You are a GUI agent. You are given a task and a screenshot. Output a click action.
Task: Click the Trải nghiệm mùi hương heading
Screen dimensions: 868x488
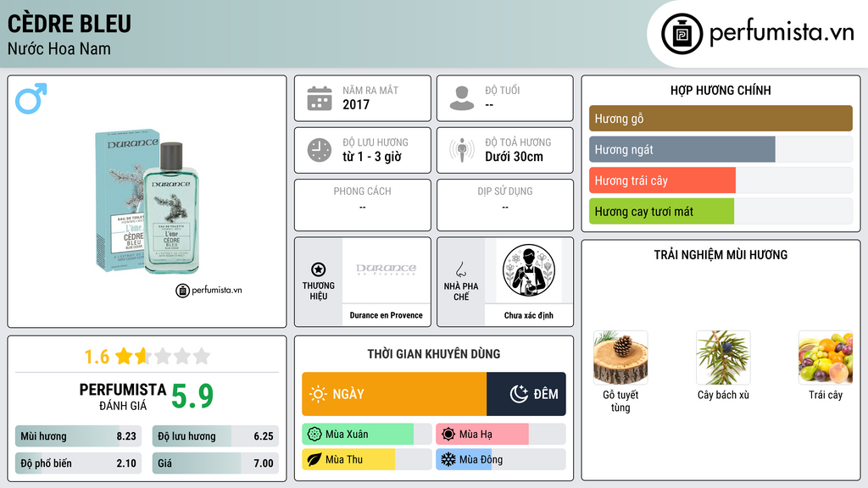(721, 255)
